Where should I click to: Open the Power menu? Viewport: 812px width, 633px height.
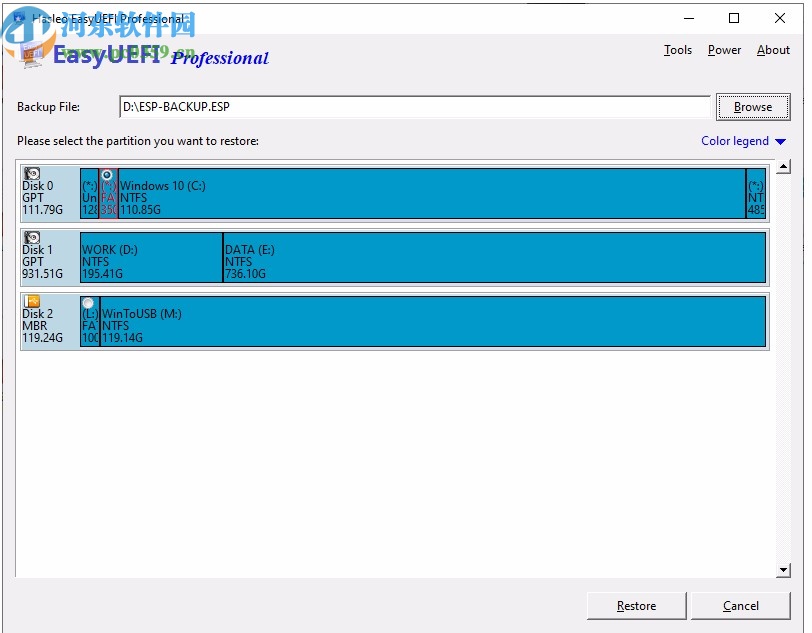click(724, 50)
